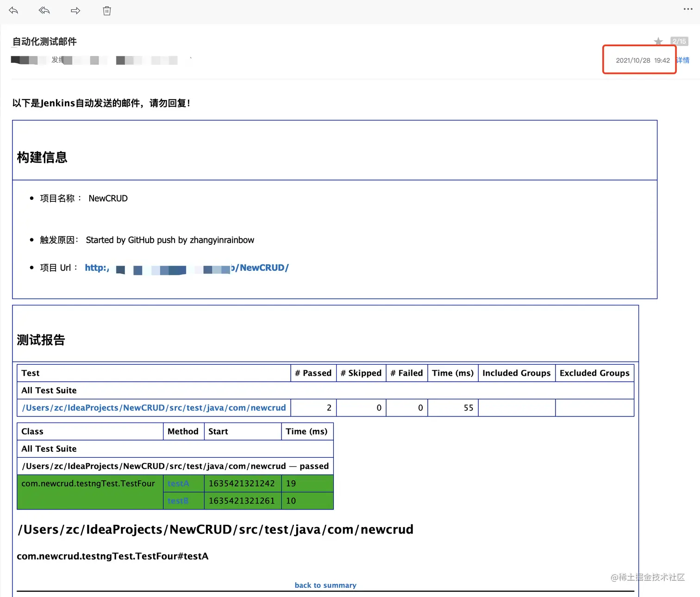
Task: Click the 'Time (ms)' header in summary table
Action: [x=453, y=373]
